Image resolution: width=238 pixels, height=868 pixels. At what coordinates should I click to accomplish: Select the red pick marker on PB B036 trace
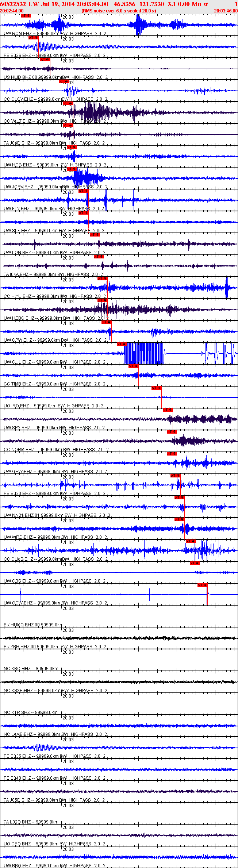tap(33, 38)
